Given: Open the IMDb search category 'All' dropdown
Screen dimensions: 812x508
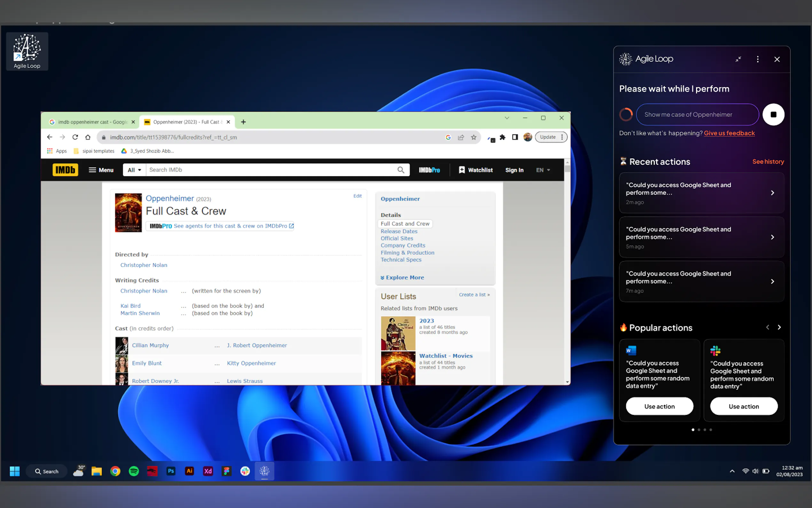Looking at the screenshot, I should click(134, 170).
